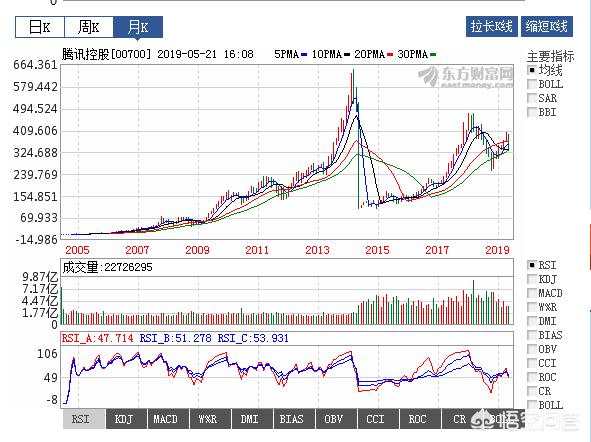This screenshot has width=591, height=442.
Task: Click the 2019 year axis label
Action: pos(498,250)
